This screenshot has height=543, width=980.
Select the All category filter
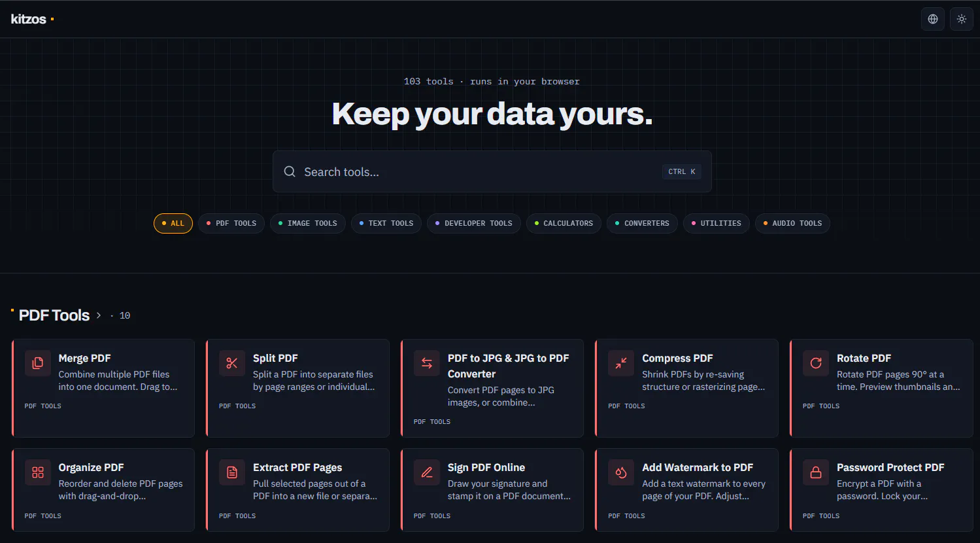(173, 223)
